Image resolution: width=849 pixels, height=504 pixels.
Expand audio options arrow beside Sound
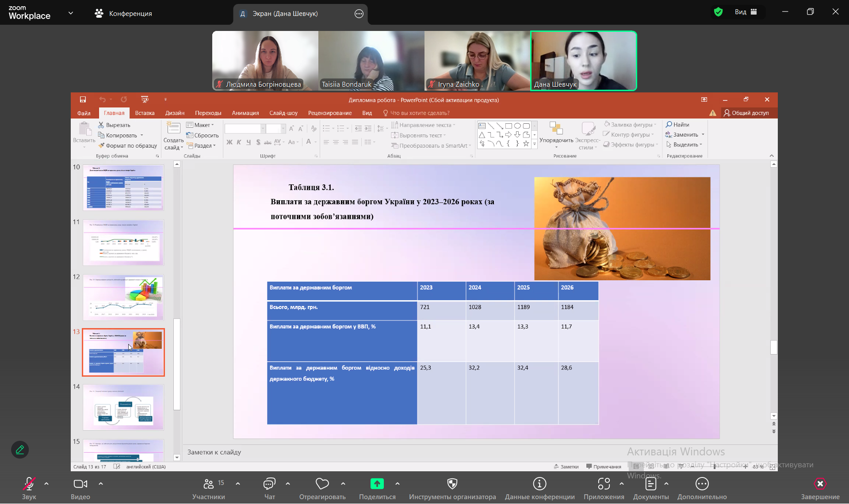[x=46, y=484]
